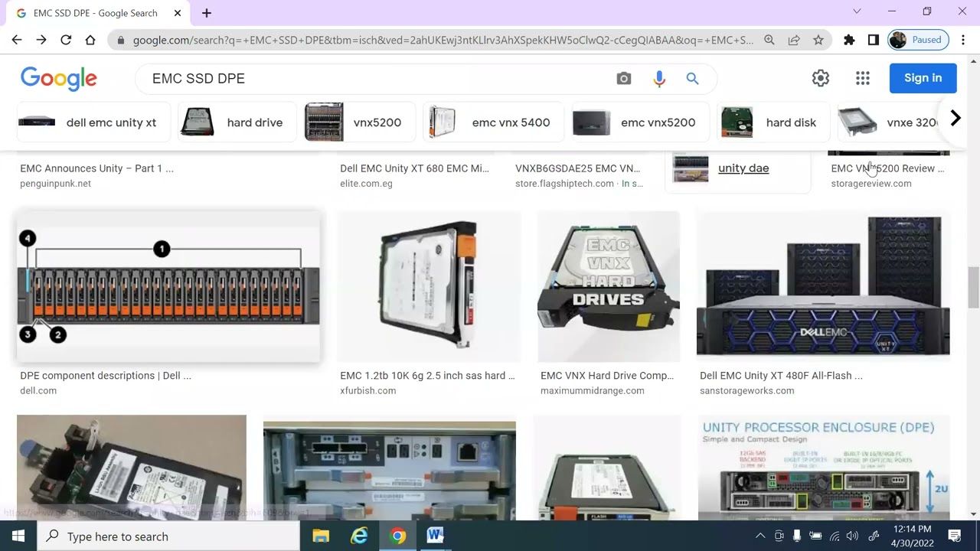Open the rear-panel ports enclosure image

pos(390,471)
